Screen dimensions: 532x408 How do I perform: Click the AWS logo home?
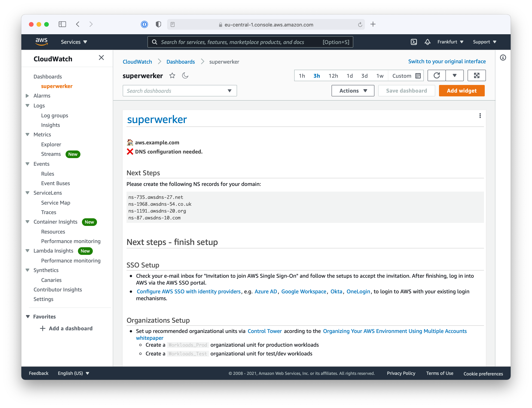coord(42,42)
